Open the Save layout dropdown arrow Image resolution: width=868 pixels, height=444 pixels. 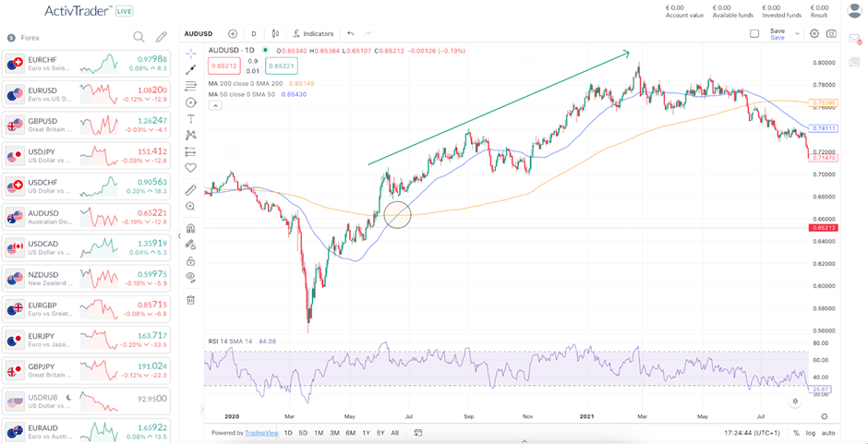(x=797, y=34)
